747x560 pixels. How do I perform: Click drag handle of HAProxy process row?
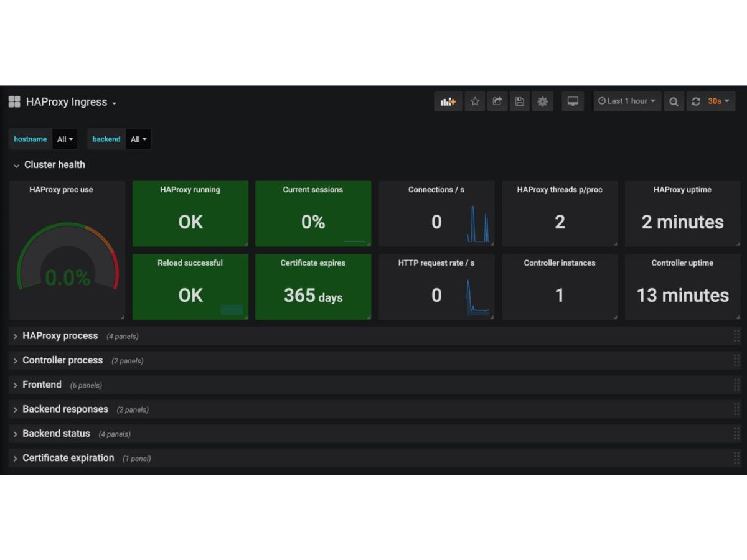(736, 336)
